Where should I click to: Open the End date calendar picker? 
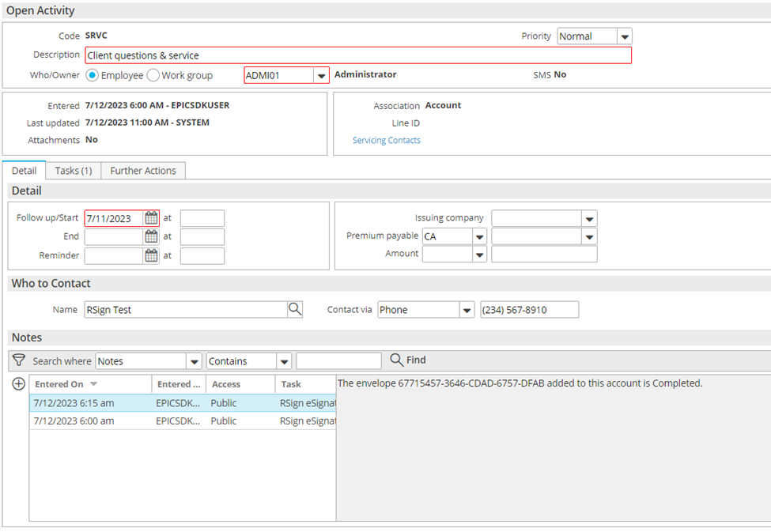[152, 237]
